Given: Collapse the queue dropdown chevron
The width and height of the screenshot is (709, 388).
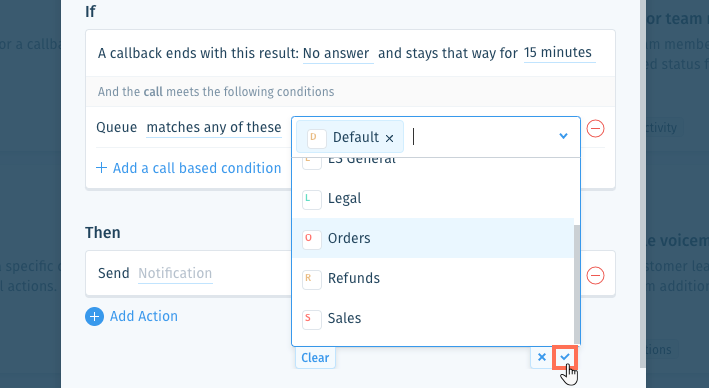Looking at the screenshot, I should (x=563, y=136).
